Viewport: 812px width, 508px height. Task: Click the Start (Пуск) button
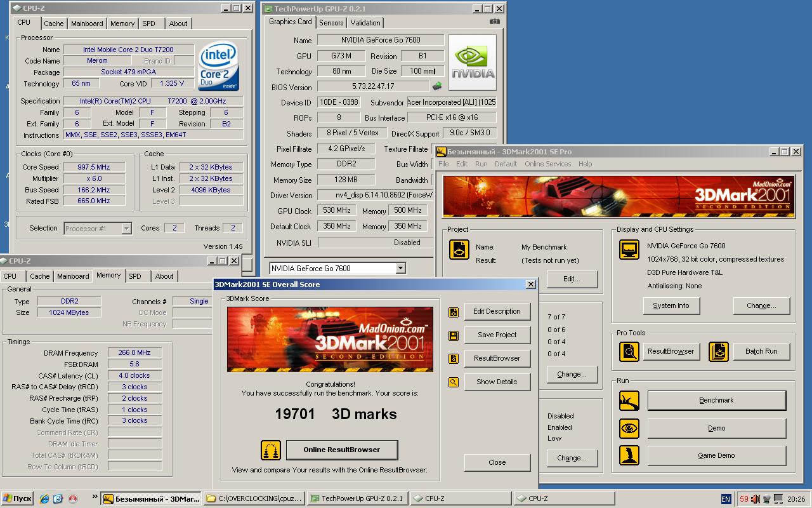coord(17,499)
